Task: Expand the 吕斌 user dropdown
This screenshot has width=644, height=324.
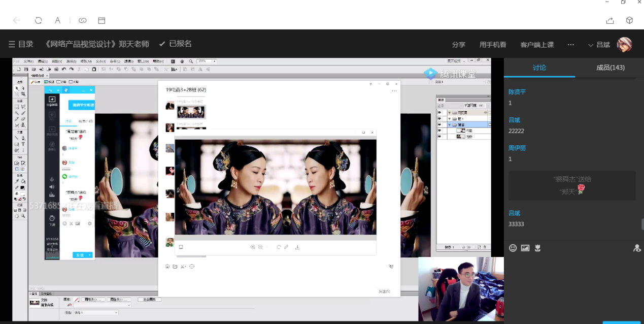Action: (x=599, y=45)
